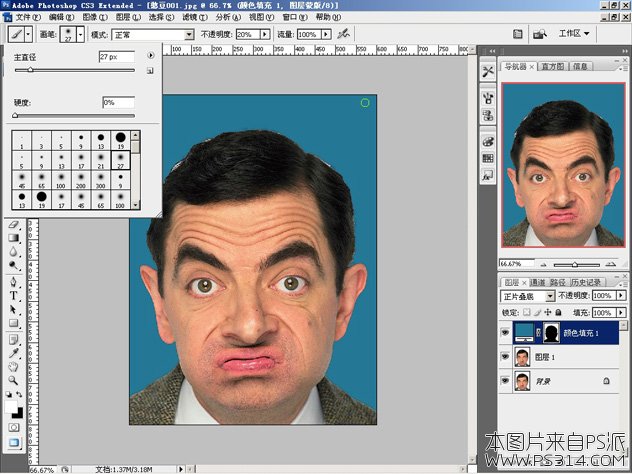Viewport: 632px width, 474px height.
Task: Hide the 颜色填充 1 layer eye
Action: (505, 334)
